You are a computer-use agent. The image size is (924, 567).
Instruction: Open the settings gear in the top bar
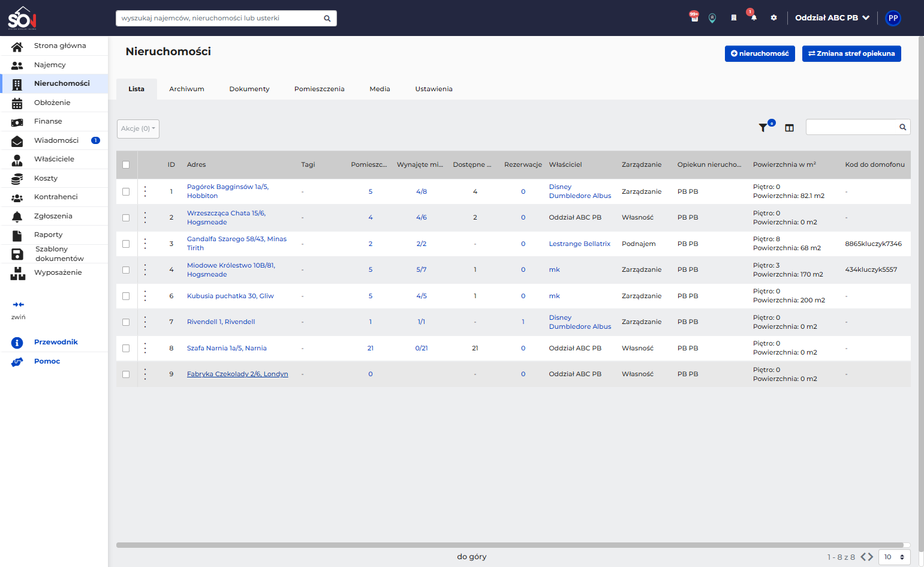point(773,18)
